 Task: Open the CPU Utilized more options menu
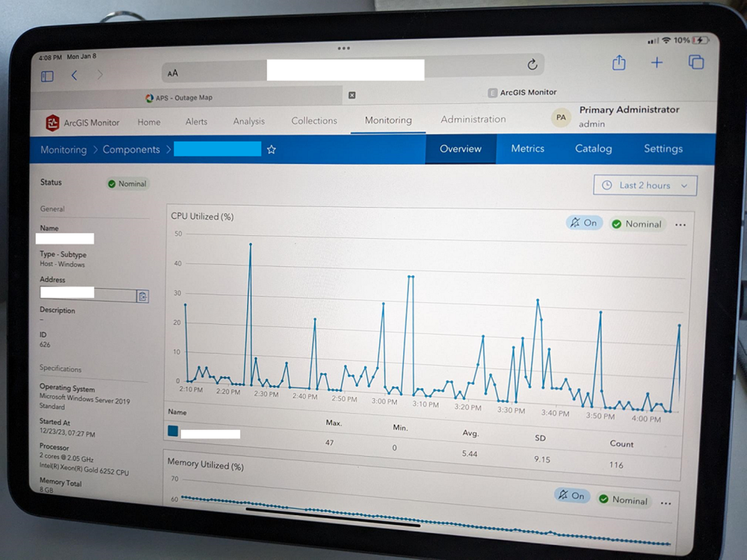tap(680, 225)
